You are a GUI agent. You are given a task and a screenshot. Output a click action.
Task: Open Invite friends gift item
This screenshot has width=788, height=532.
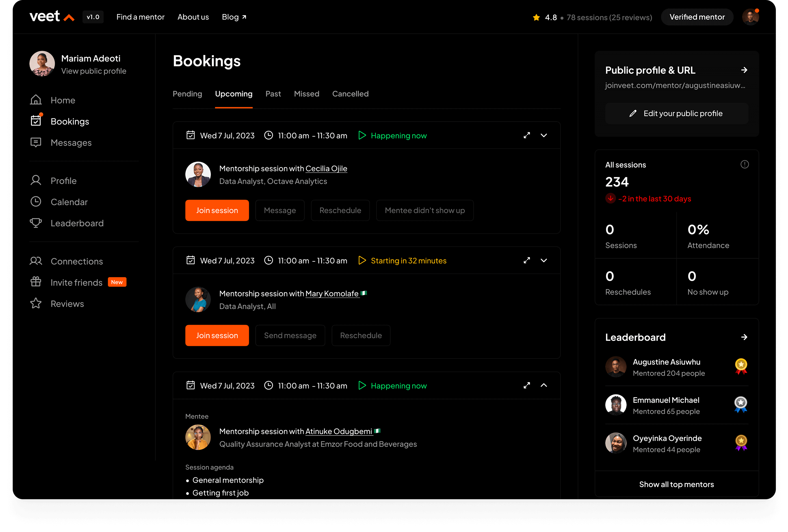76,283
